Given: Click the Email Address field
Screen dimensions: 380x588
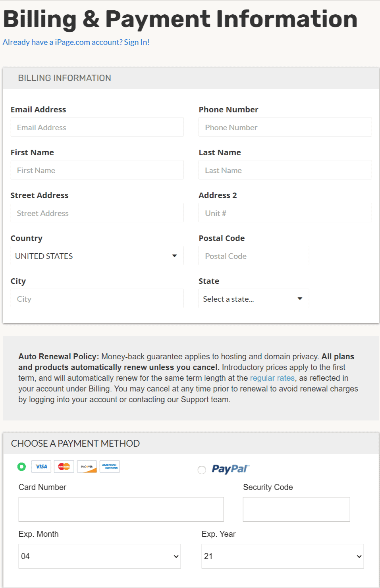Looking at the screenshot, I should pyautogui.click(x=97, y=127).
